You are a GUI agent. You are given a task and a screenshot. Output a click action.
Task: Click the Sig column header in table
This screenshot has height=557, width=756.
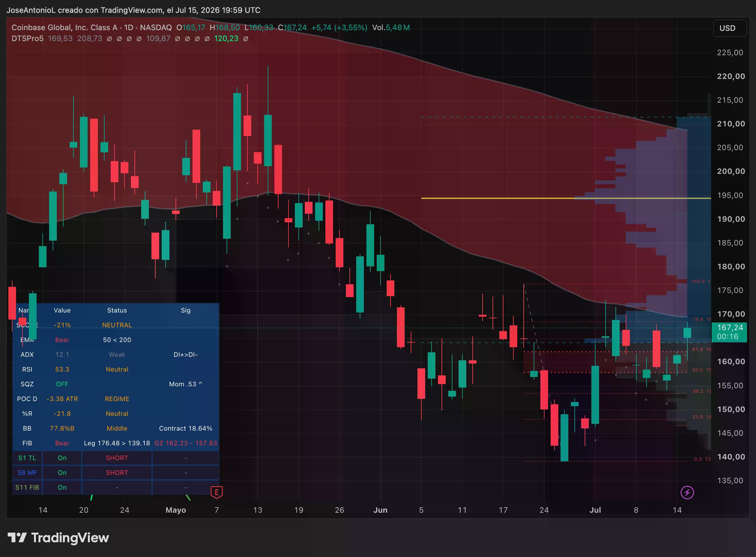(186, 310)
